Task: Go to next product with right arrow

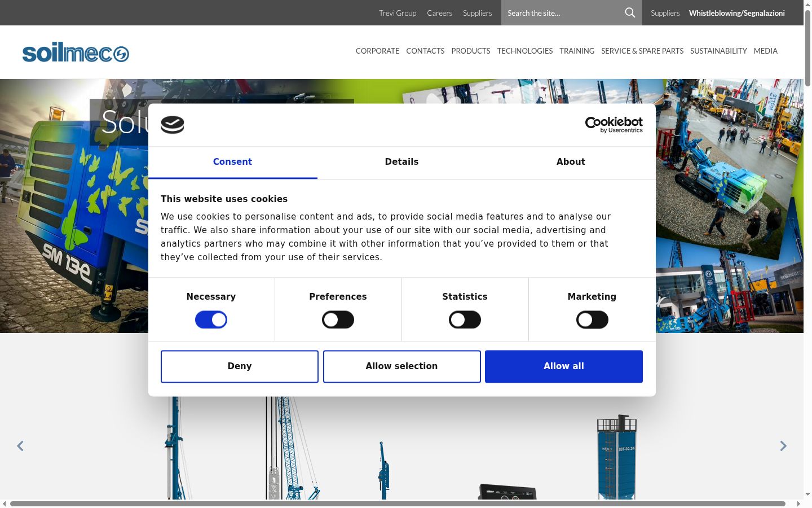Action: tap(783, 446)
